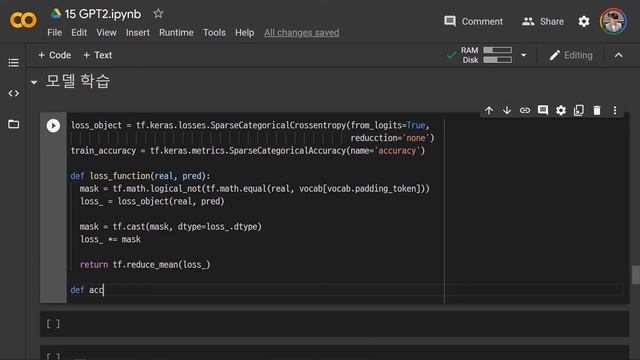This screenshot has width=640, height=360.
Task: Click the Google Drive icon beside title
Action: tap(56, 14)
